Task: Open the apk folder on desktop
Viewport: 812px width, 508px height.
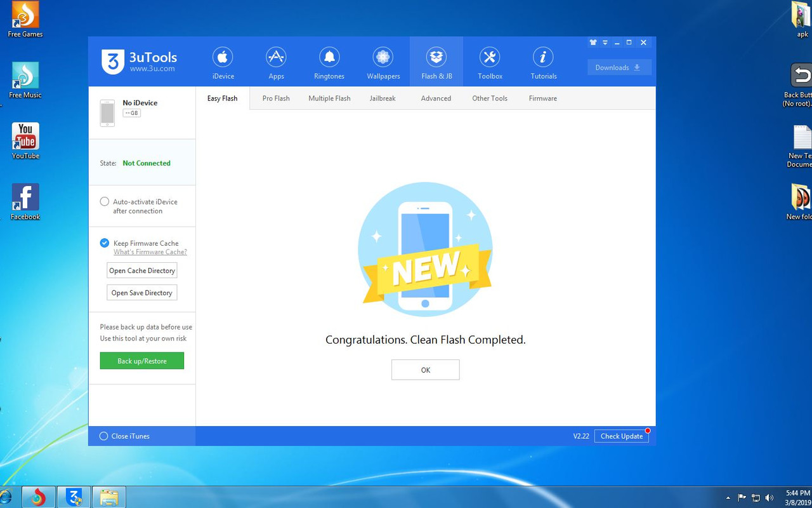Action: pos(802,19)
